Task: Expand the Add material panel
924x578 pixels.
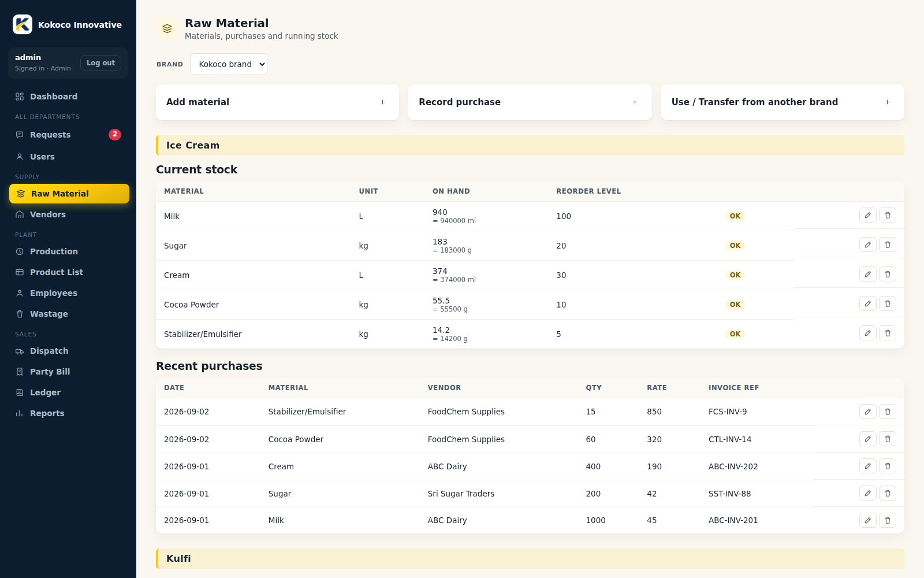Action: coord(277,102)
